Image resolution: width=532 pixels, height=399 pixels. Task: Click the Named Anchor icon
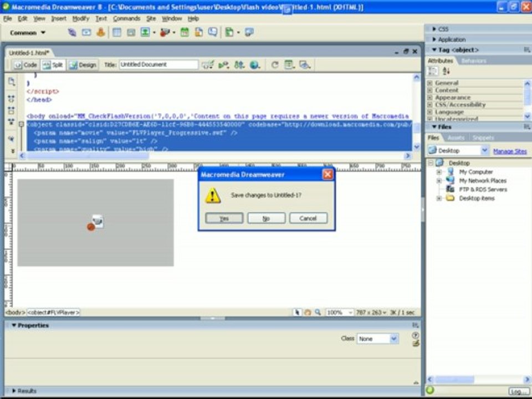point(101,33)
